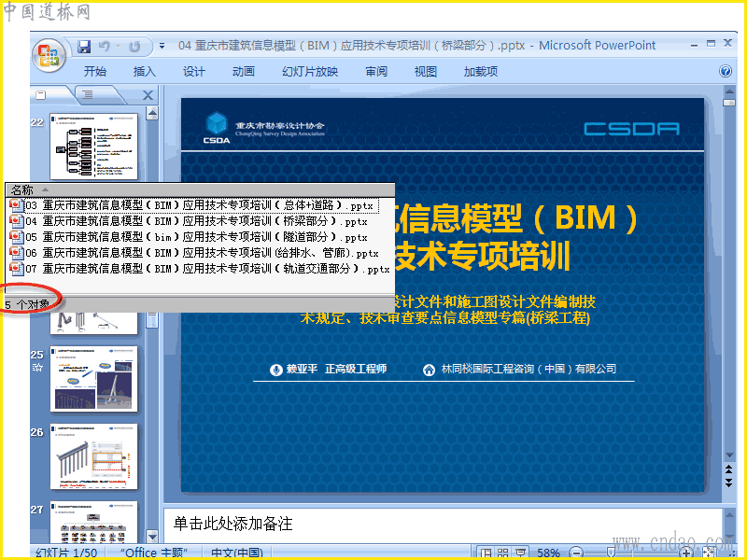The width and height of the screenshot is (747, 560).
Task: Open the 加载项 ribbon tab
Action: click(481, 72)
